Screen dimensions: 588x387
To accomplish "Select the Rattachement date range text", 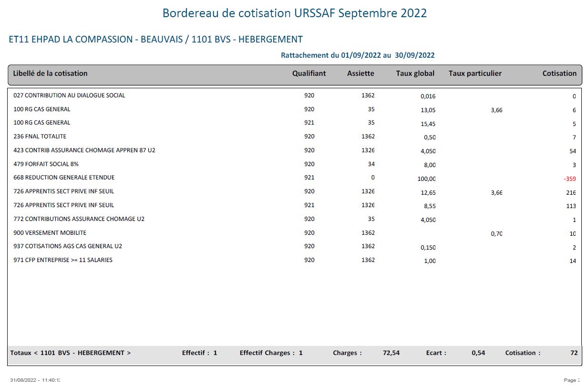I will tap(358, 55).
